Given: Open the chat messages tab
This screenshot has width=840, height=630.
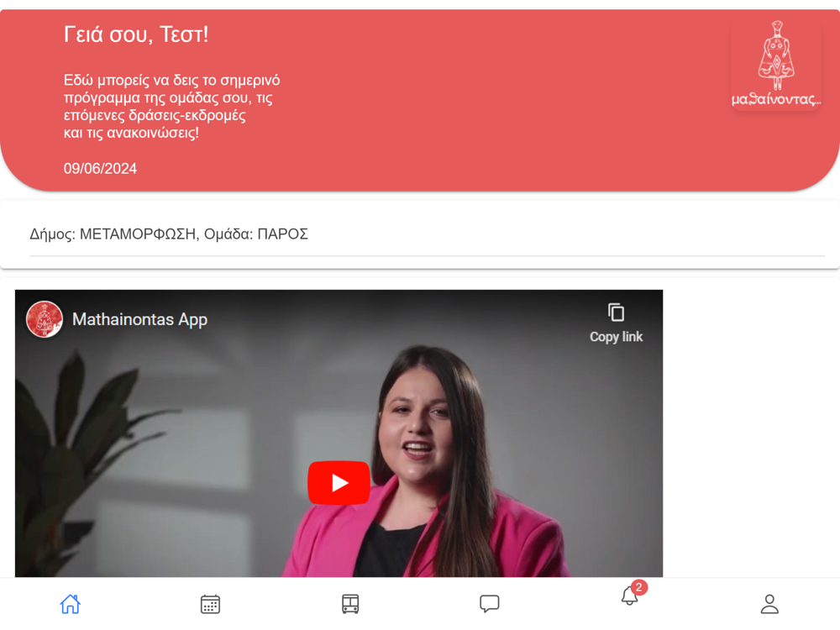Looking at the screenshot, I should [x=490, y=604].
